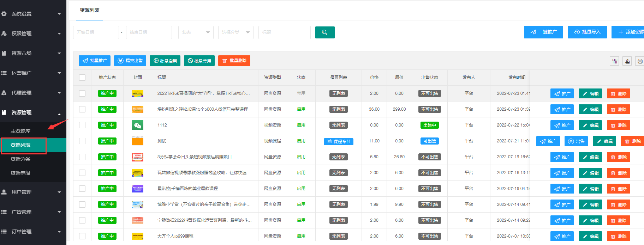Image resolution: width=644 pixels, height=245 pixels.
Task: Click the 批量删除 trash button
Action: 234,61
